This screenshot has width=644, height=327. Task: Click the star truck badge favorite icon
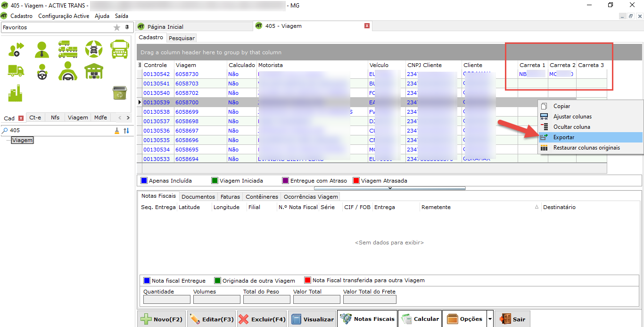tap(93, 49)
